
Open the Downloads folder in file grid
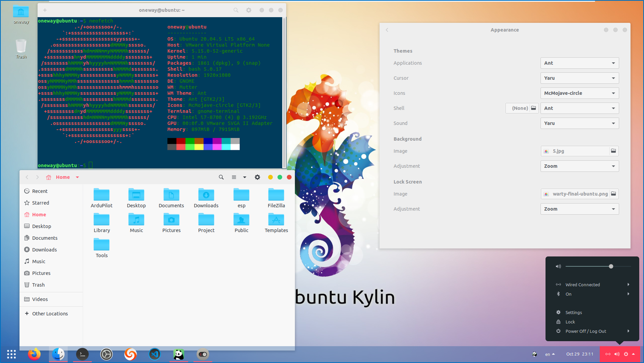click(x=206, y=198)
